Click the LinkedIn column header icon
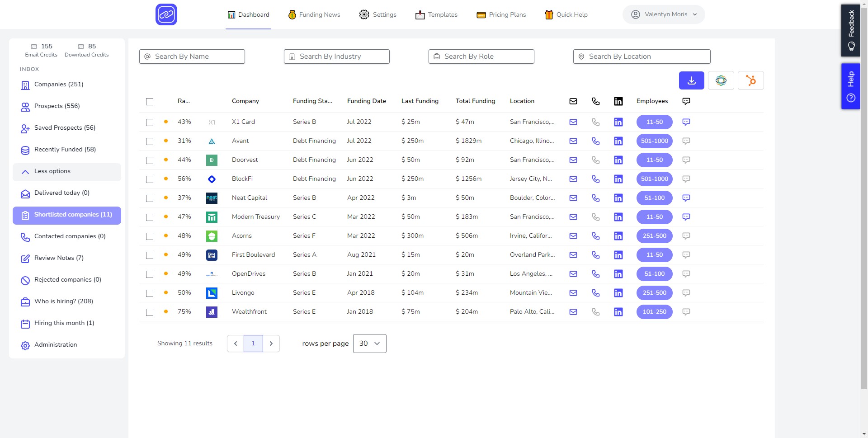The height and width of the screenshot is (438, 868). point(618,101)
